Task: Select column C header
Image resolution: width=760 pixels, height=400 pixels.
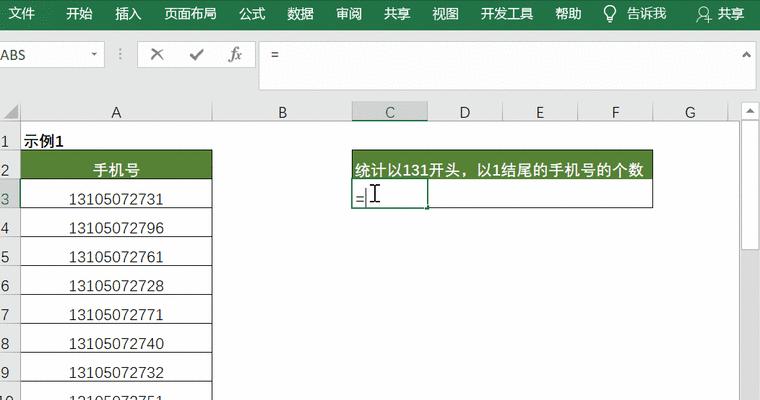Action: pos(390,112)
